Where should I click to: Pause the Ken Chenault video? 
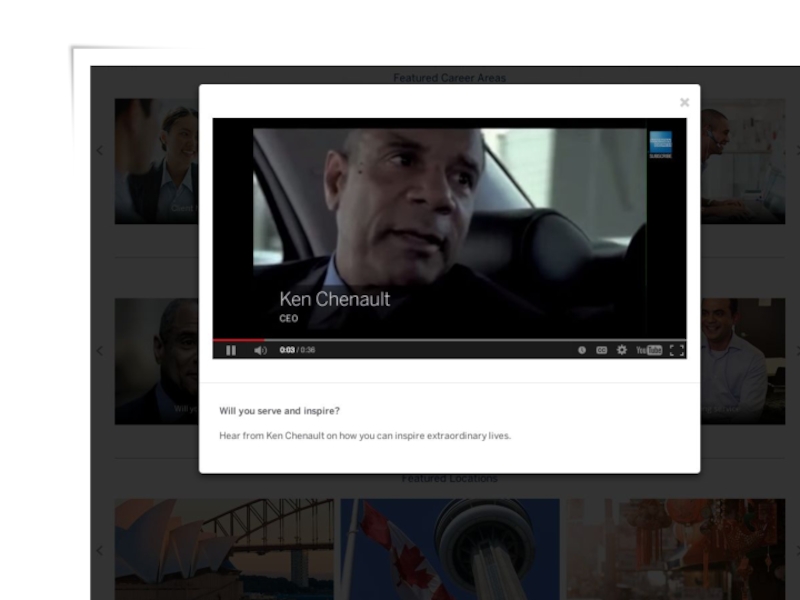click(231, 351)
